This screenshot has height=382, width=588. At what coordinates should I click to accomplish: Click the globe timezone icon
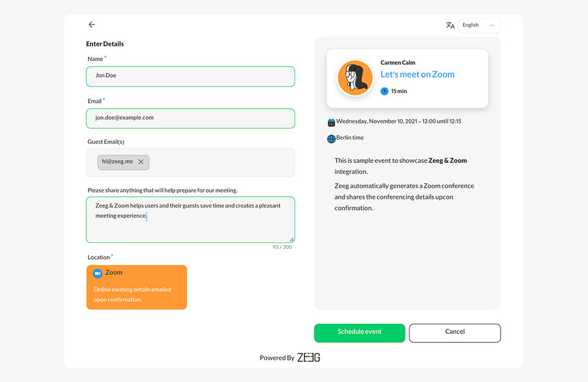click(331, 138)
